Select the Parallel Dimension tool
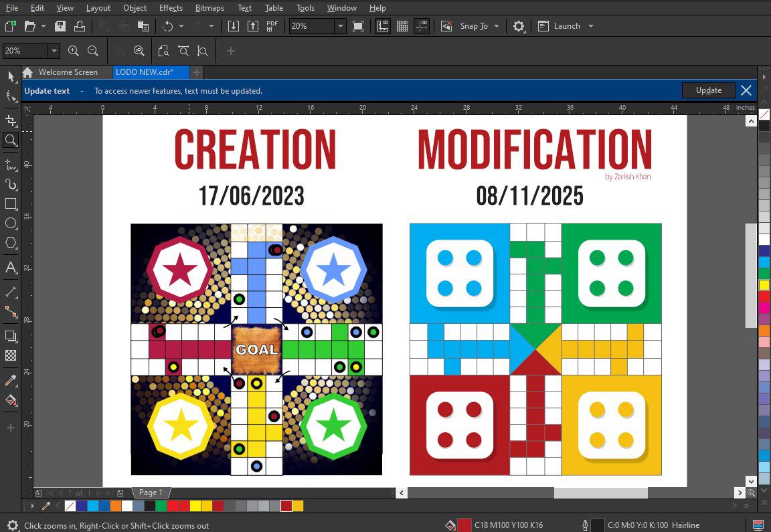Viewport: 771px width, 532px height. [x=11, y=292]
